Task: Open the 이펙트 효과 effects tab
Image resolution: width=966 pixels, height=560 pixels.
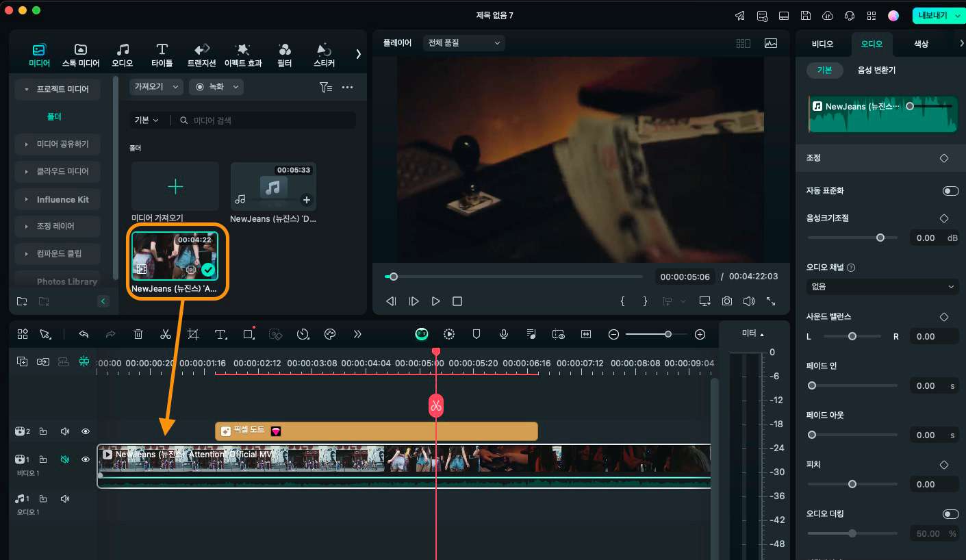Action: [x=243, y=55]
